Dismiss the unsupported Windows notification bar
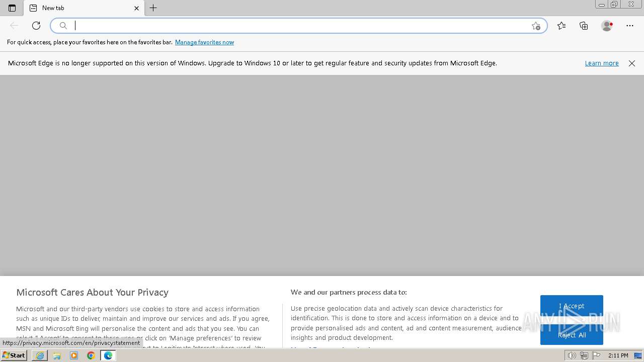This screenshot has height=362, width=644. tap(632, 63)
